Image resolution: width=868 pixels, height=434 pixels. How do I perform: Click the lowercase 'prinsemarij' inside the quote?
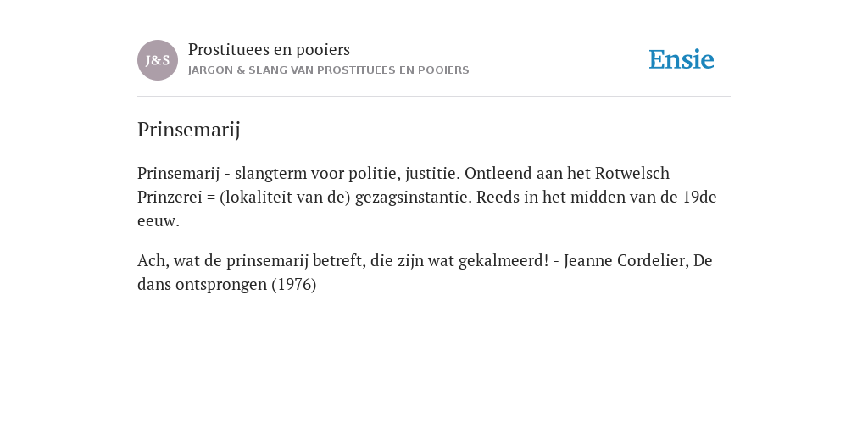point(267,260)
